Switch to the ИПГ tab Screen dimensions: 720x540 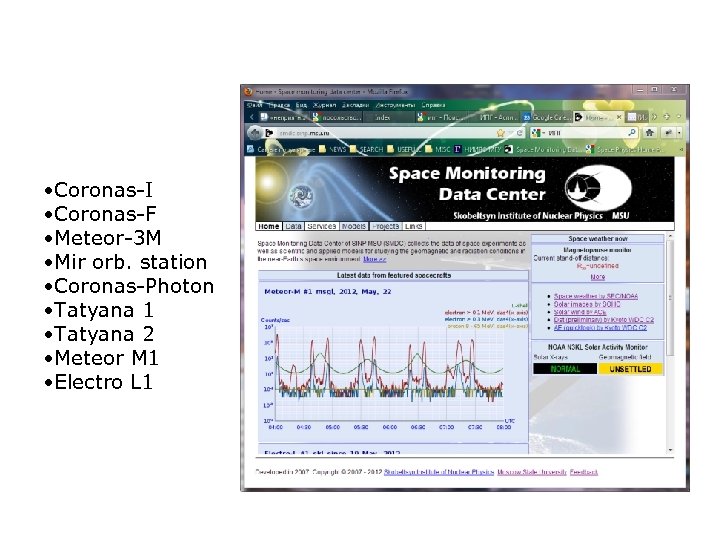tap(494, 118)
